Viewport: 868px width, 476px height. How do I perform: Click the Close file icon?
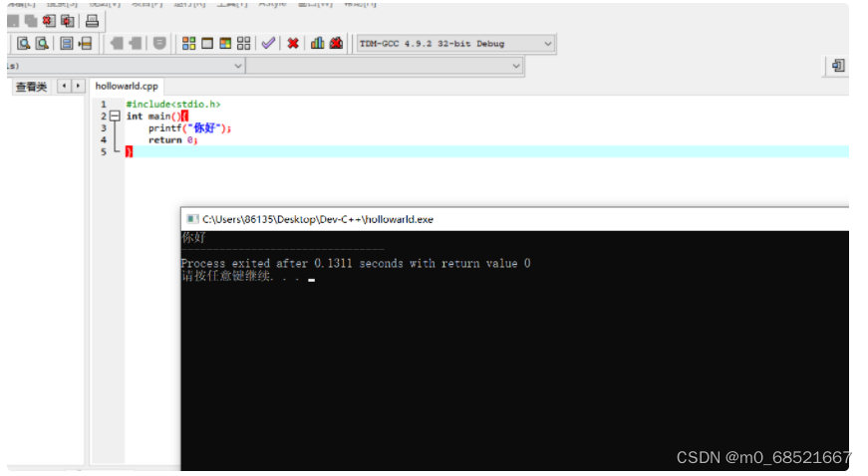tap(49, 22)
